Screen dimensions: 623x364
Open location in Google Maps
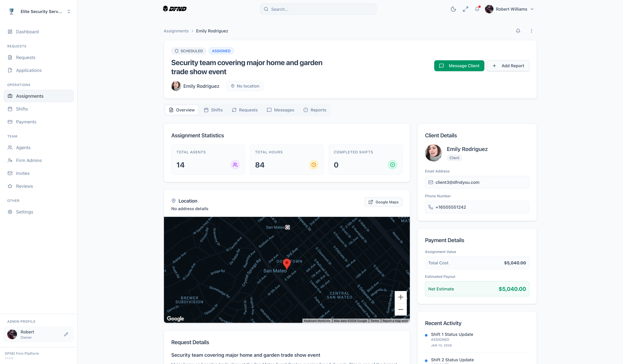pos(383,202)
